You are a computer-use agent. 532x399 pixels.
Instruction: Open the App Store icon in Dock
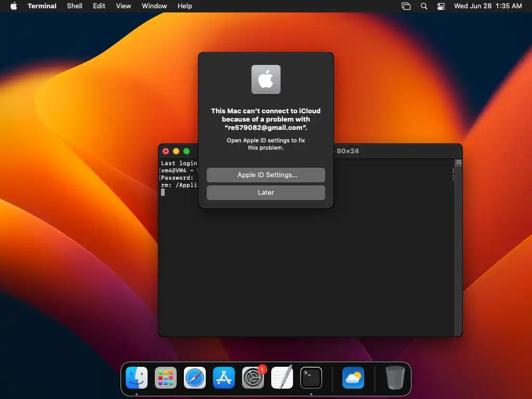tap(224, 378)
